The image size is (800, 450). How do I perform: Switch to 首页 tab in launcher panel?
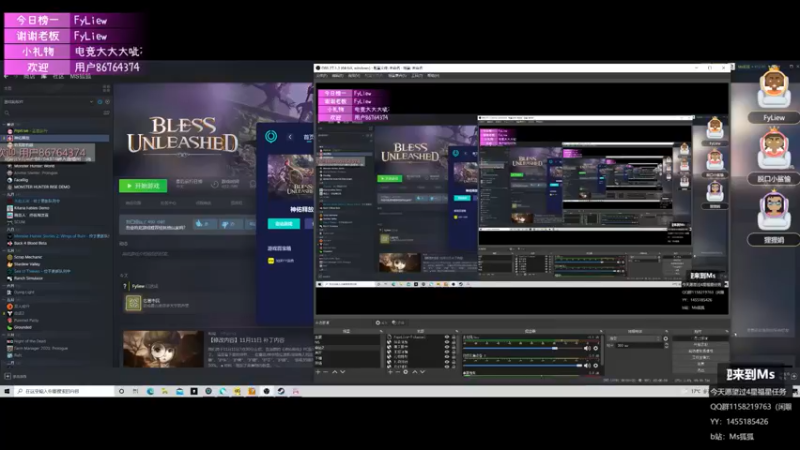[x=308, y=137]
